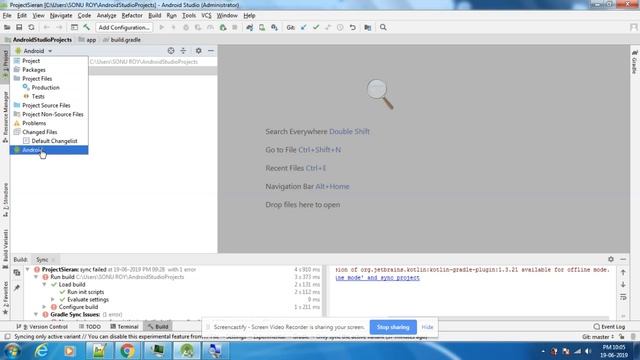This screenshot has height=360, width=640.
Task: Click Search Everywhere magnifier in toolbar
Action: point(383,27)
